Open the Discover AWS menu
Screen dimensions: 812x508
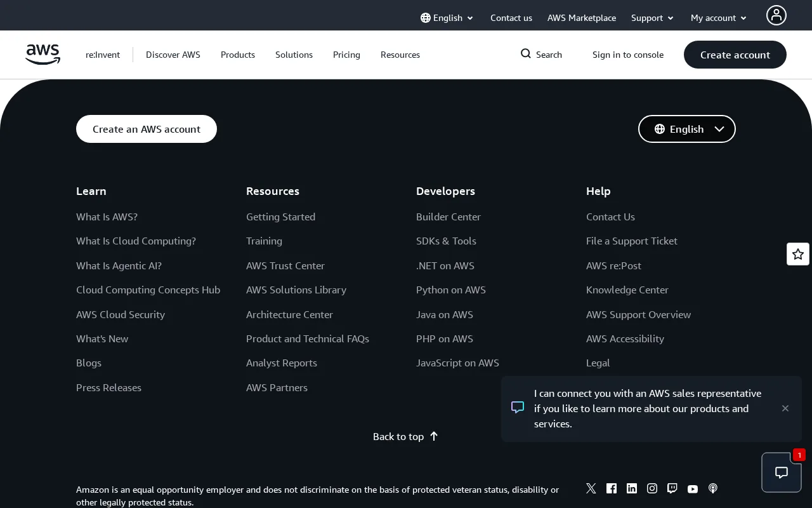tap(173, 55)
